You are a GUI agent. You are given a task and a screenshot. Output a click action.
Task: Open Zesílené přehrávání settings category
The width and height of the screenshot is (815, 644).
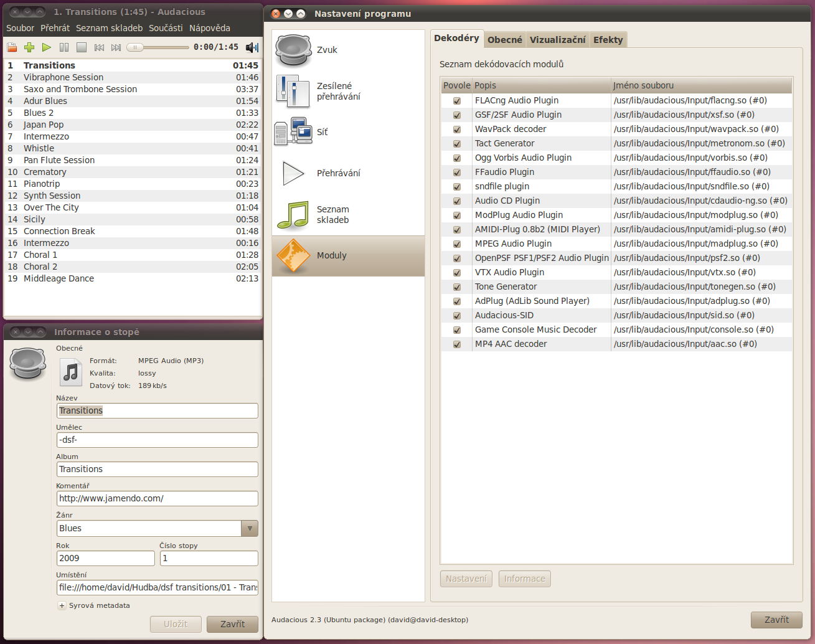tap(348, 91)
